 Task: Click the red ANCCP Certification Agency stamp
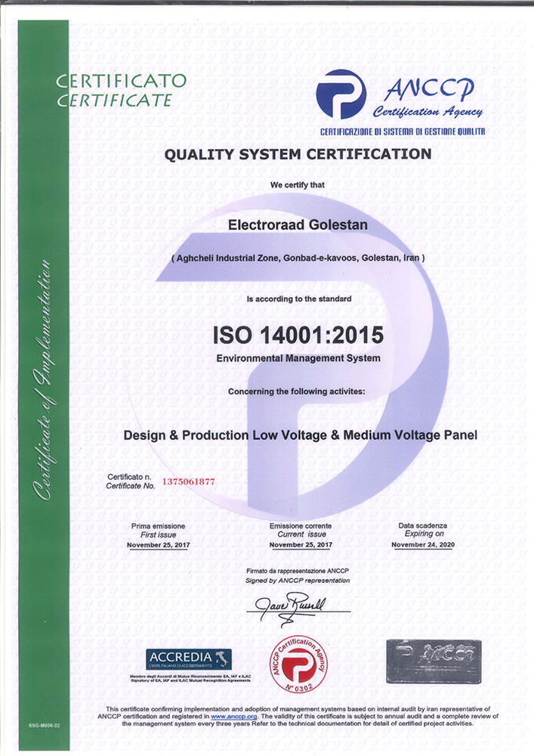tap(298, 665)
